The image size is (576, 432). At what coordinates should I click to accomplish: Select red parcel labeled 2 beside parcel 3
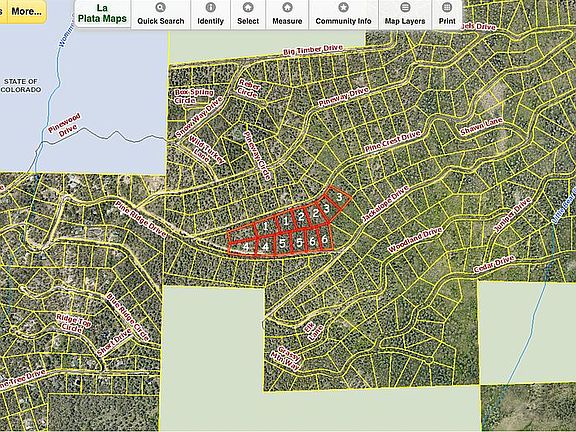coord(315,213)
